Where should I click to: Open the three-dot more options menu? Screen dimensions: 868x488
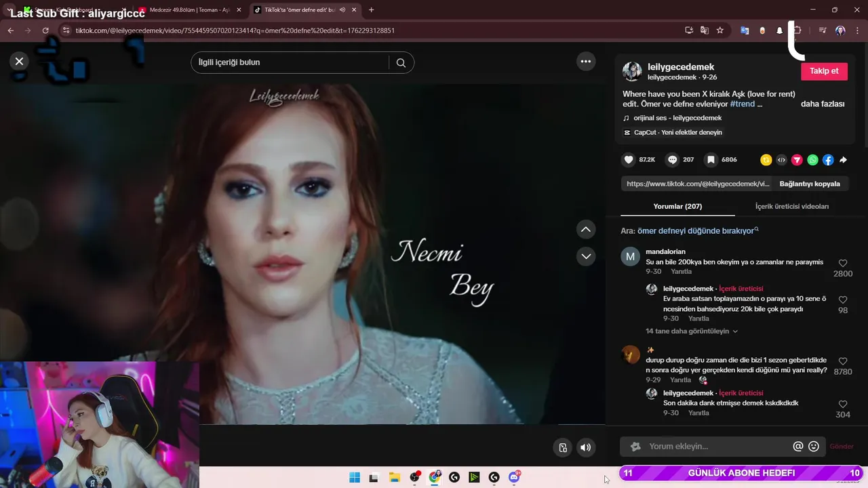click(585, 61)
